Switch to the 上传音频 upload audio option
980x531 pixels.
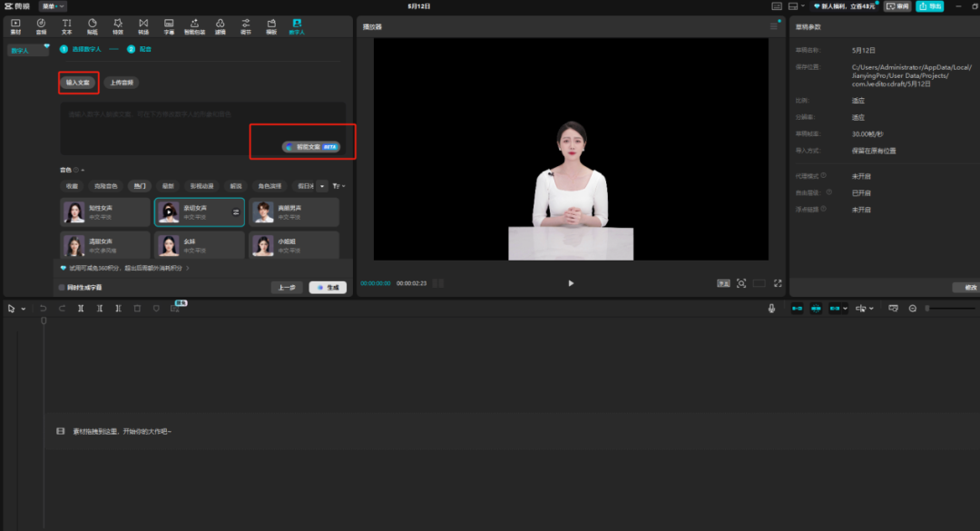coord(121,83)
